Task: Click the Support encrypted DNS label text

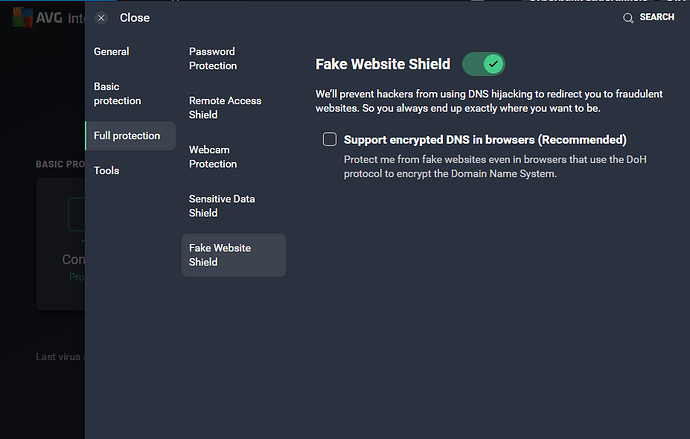Action: [x=485, y=140]
